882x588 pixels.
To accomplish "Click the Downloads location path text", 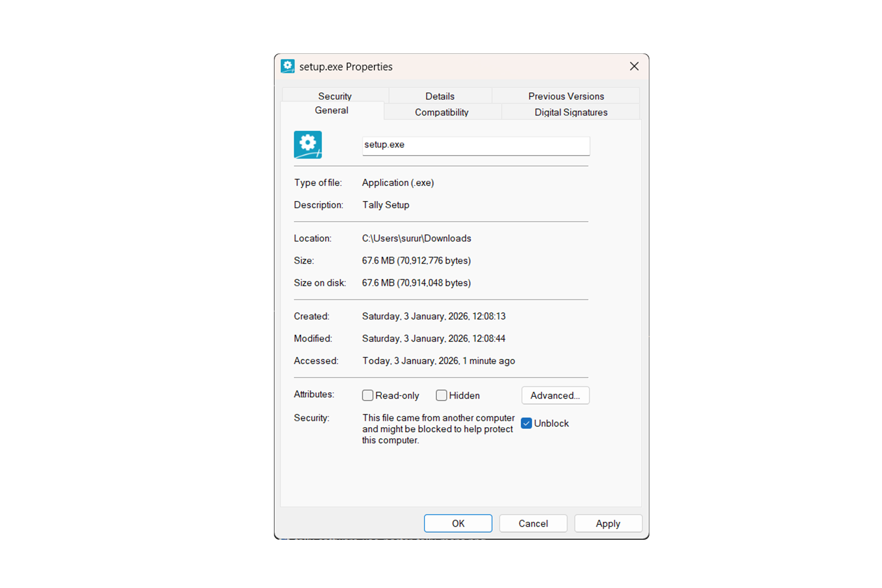I will click(416, 238).
